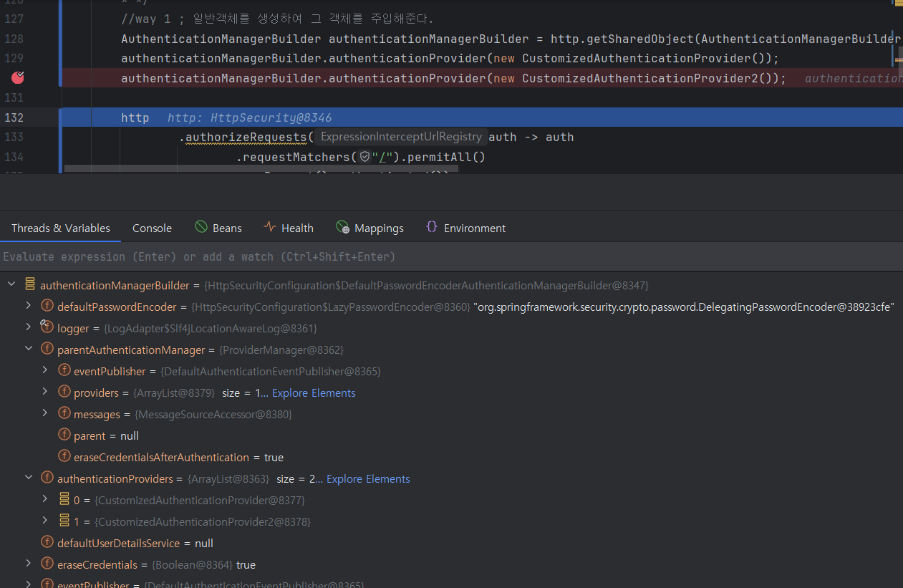Expand element 0 CustomizedAuthenticationProvider
Viewport: 903px width, 588px height.
(44, 499)
